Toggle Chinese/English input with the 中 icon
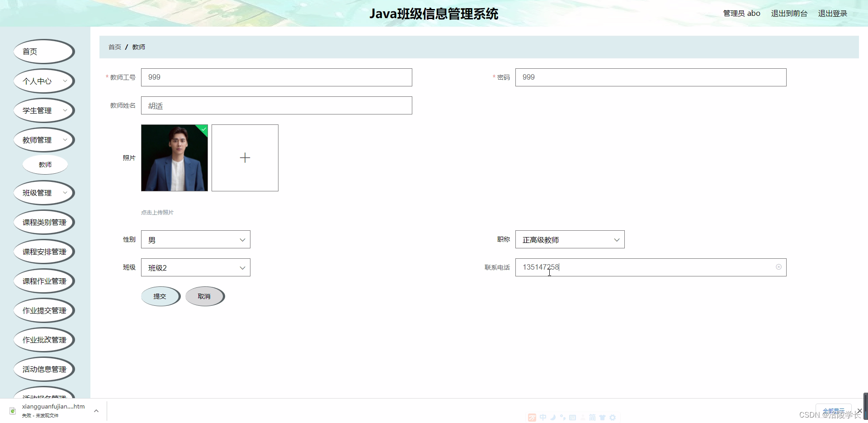Viewport: 868px width, 423px height. [x=544, y=417]
